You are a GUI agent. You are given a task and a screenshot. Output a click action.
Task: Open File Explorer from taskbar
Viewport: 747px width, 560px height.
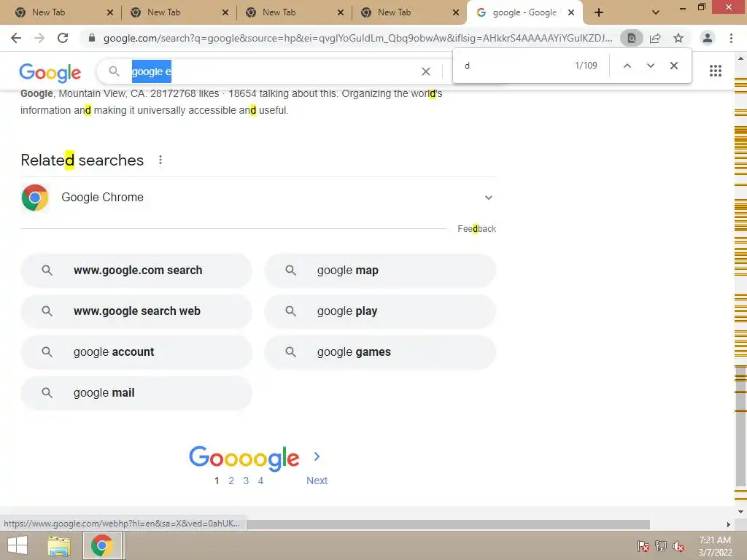(x=59, y=546)
